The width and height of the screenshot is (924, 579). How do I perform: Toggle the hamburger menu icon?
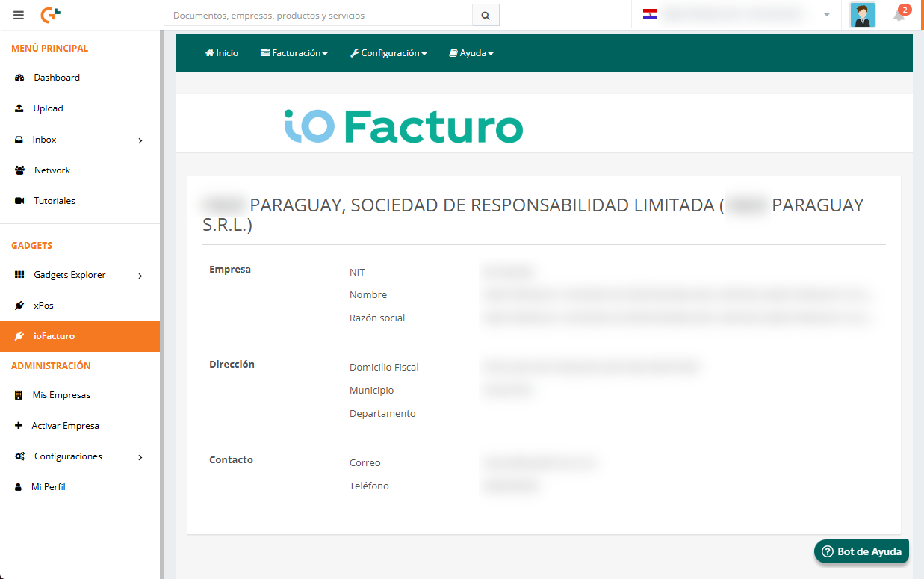[19, 15]
